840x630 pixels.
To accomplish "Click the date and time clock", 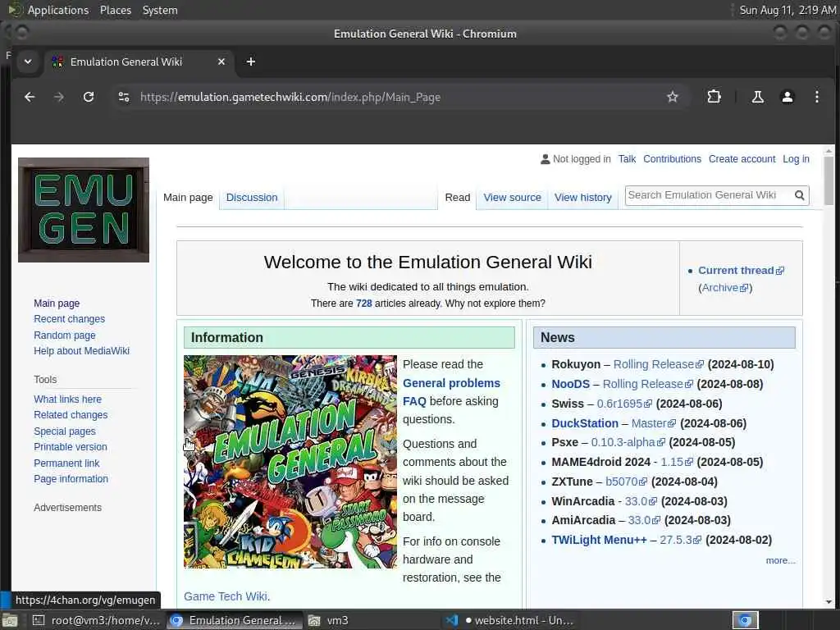I will coord(787,10).
